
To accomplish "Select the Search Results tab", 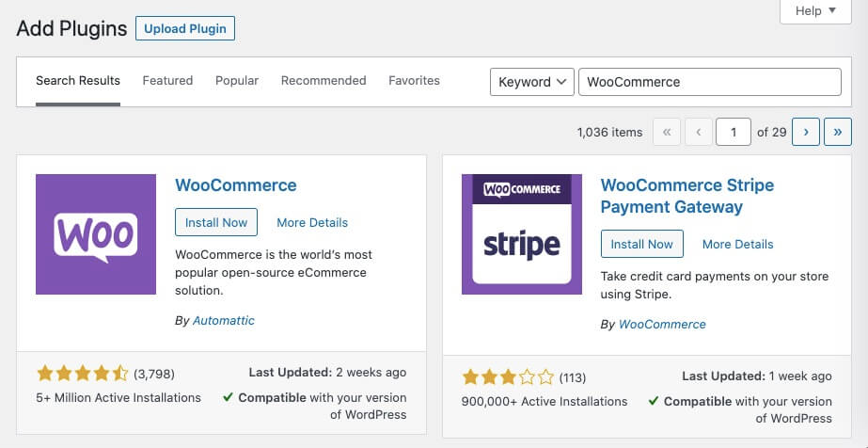I will tap(78, 81).
